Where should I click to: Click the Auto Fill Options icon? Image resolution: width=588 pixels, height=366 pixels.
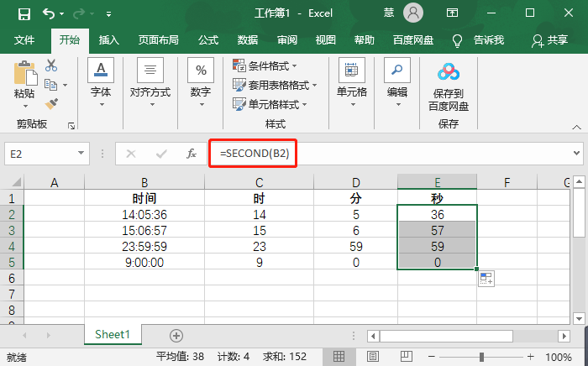pos(486,280)
